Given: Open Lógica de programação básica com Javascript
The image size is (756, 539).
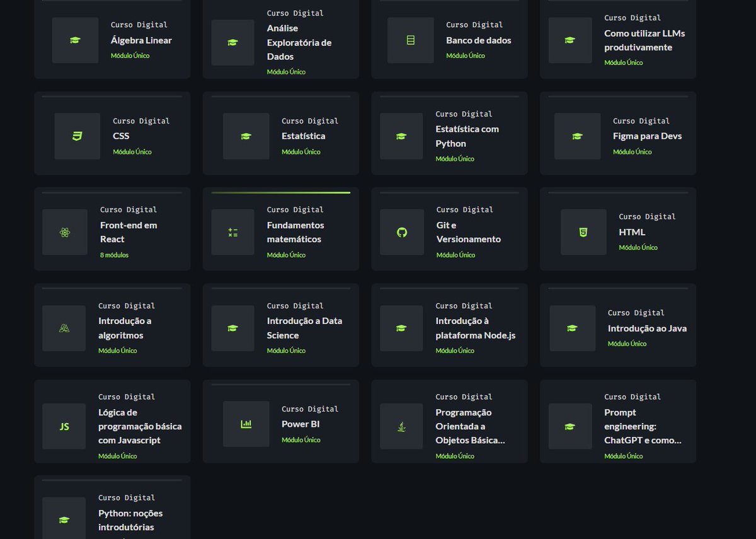Looking at the screenshot, I should click(x=140, y=426).
